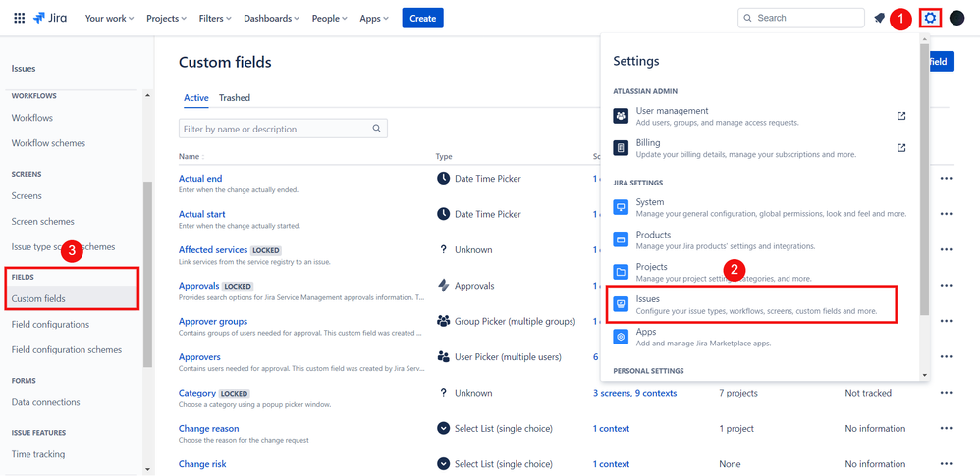Select Time tracking in the sidebar
The width and height of the screenshot is (980, 476).
click(x=38, y=454)
